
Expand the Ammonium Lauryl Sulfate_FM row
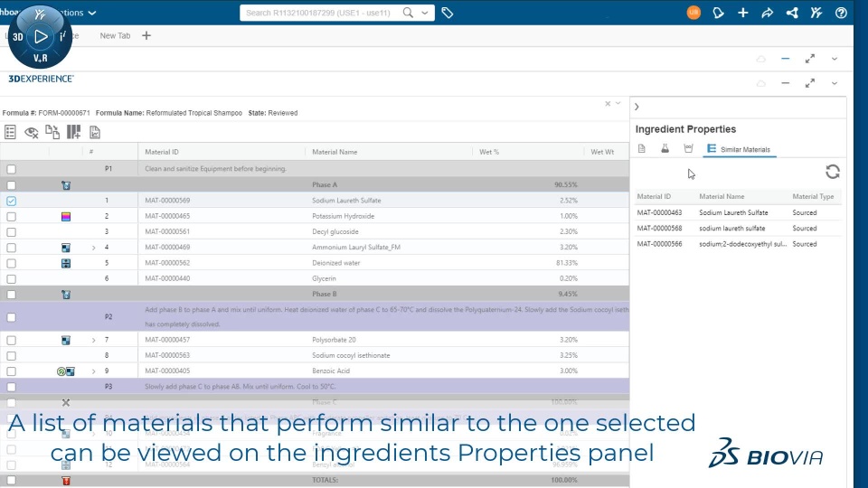coord(93,248)
